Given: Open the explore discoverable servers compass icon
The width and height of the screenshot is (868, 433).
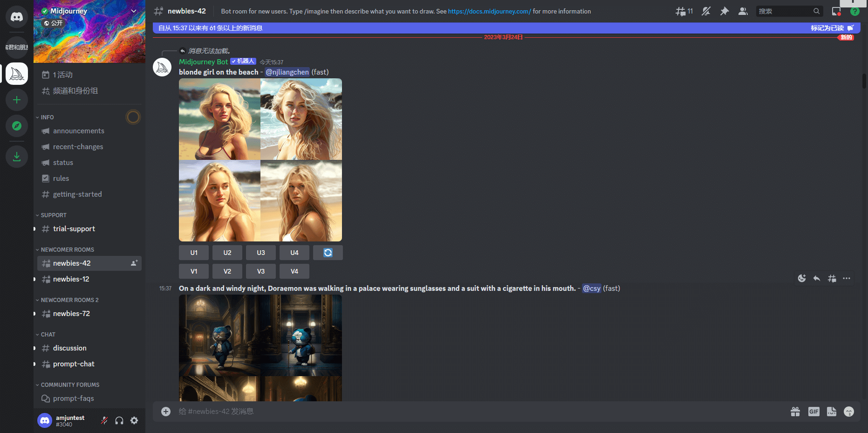Looking at the screenshot, I should coord(17,126).
